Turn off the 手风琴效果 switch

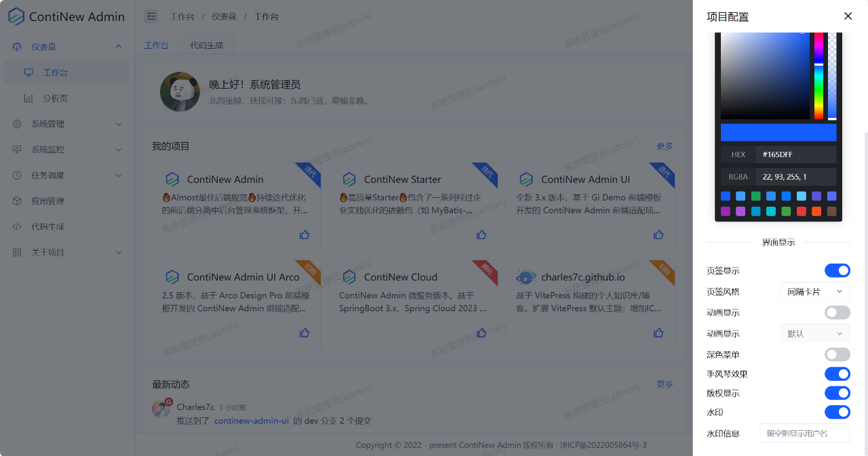[x=837, y=374]
